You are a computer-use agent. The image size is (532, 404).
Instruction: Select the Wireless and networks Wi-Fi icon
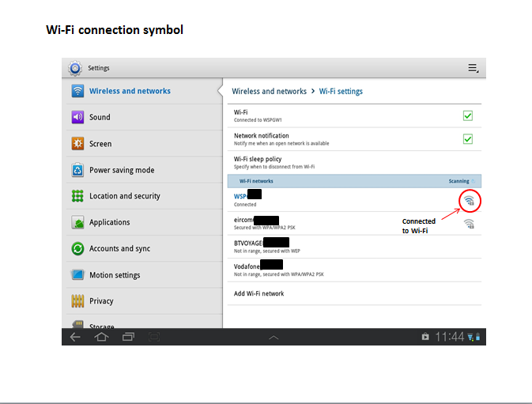coord(77,91)
